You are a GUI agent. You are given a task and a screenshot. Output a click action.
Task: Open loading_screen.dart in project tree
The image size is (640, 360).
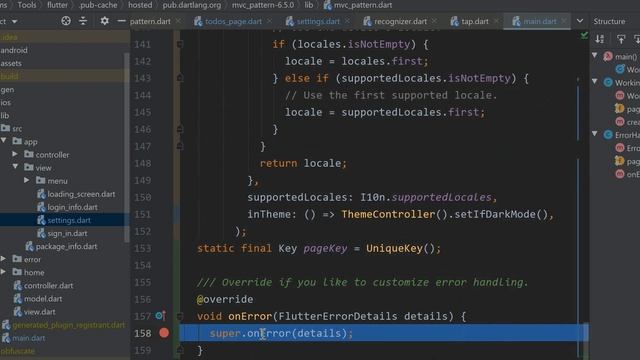81,194
